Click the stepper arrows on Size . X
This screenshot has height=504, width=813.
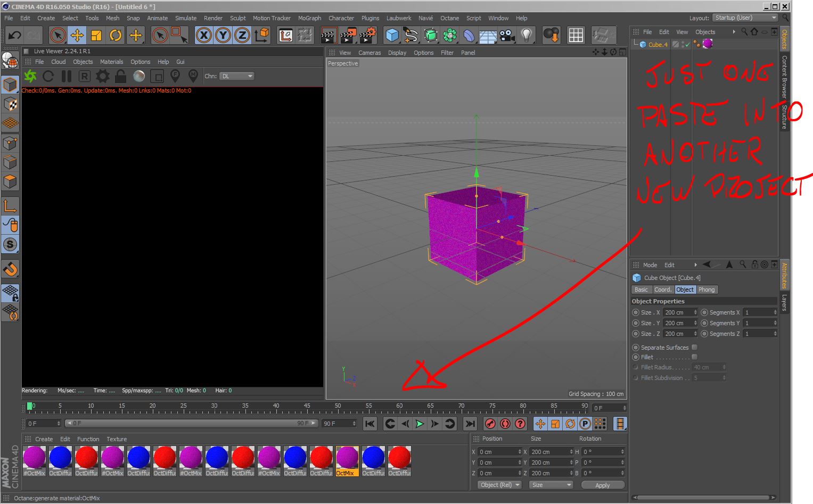[x=695, y=312]
